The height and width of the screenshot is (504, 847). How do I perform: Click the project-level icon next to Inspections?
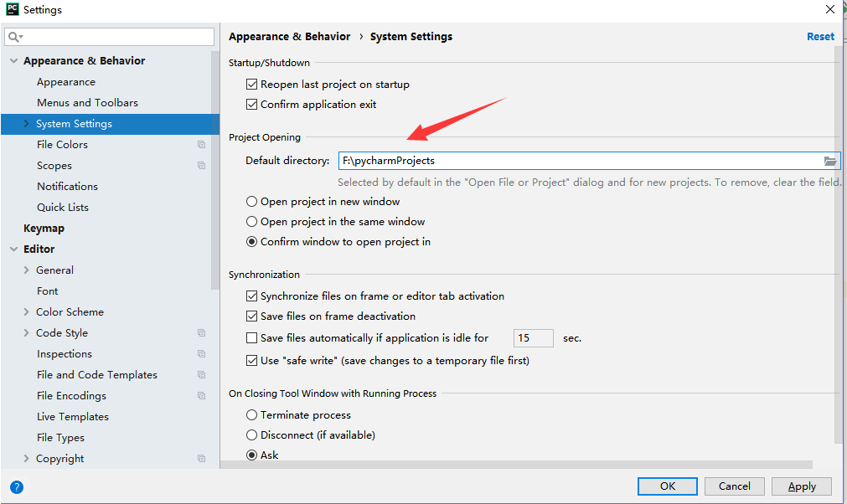pos(201,354)
